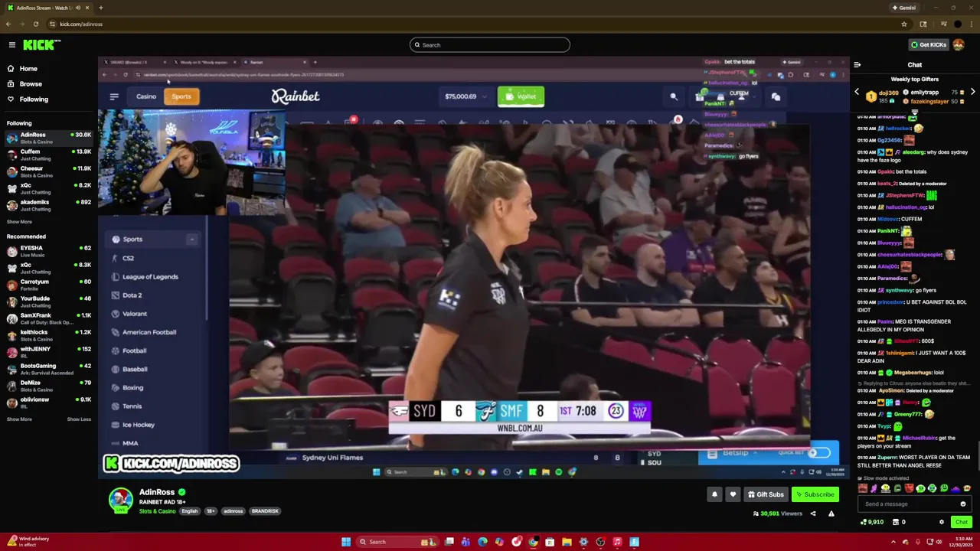The image size is (980, 551).
Task: Reload the page in browser
Action: point(35,24)
